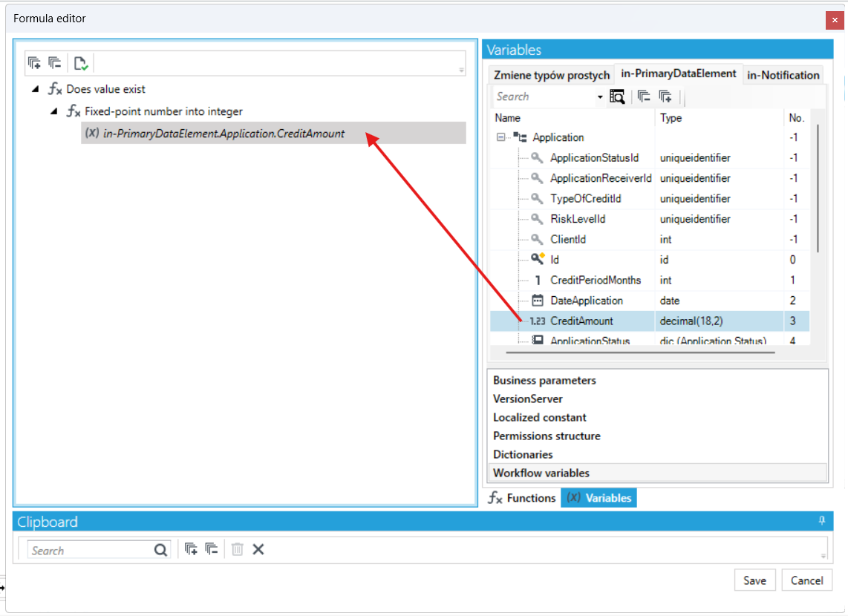Switch to the in-Notification tab
The image size is (848, 616).
click(783, 75)
